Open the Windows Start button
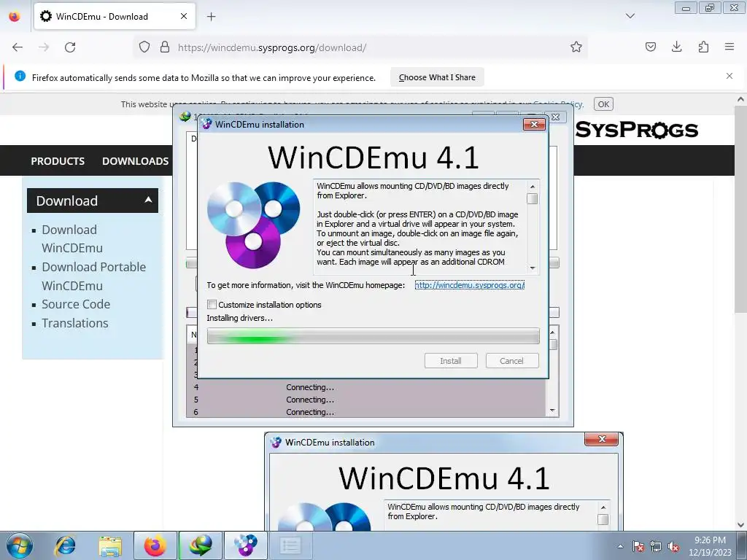Screen dimensions: 747x560 [20, 545]
